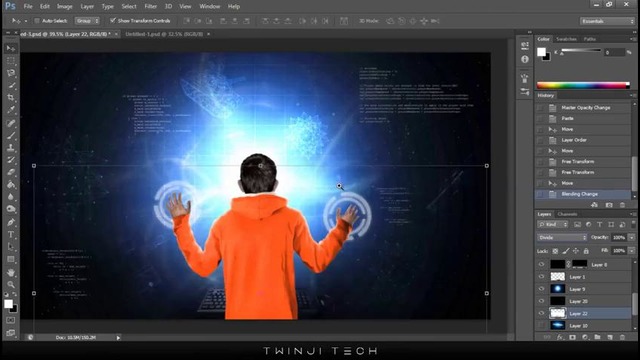Select the Dodge tool

coord(11,209)
